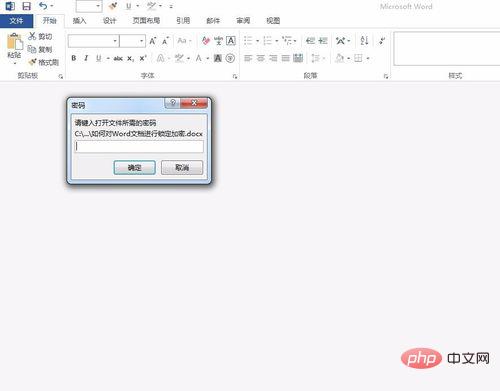
Task: Open the Paragraph dialog launcher
Action: coord(386,77)
